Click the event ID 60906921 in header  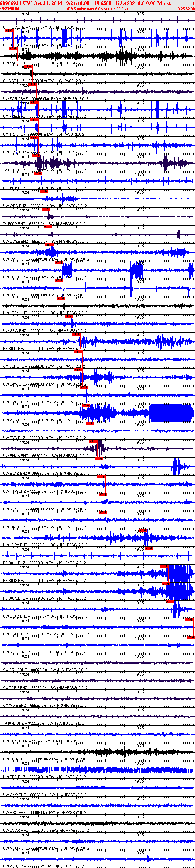(x=11, y=3)
